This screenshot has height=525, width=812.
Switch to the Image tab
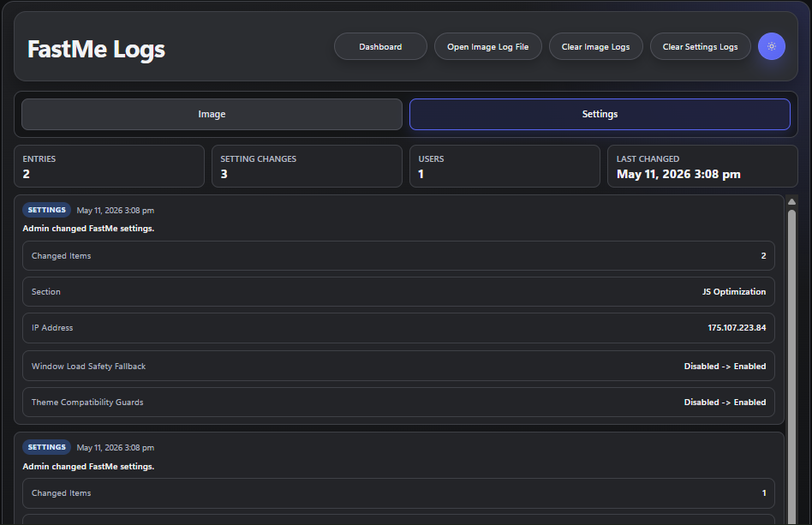tap(212, 114)
